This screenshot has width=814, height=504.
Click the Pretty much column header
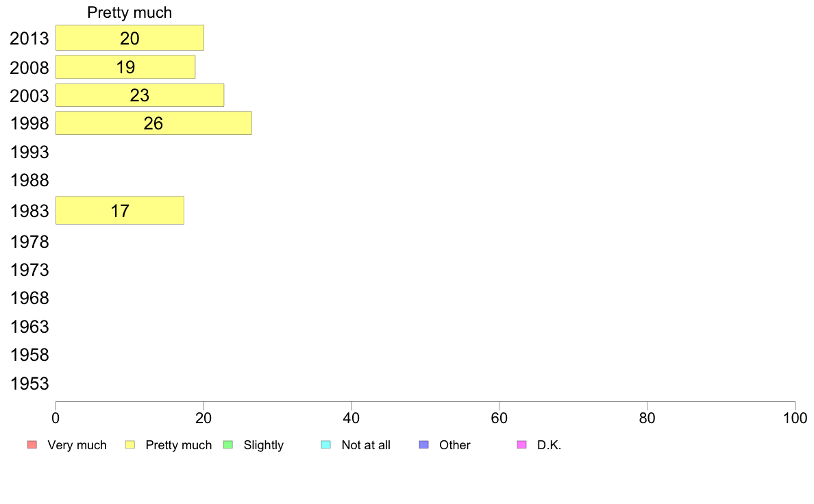[x=129, y=12]
